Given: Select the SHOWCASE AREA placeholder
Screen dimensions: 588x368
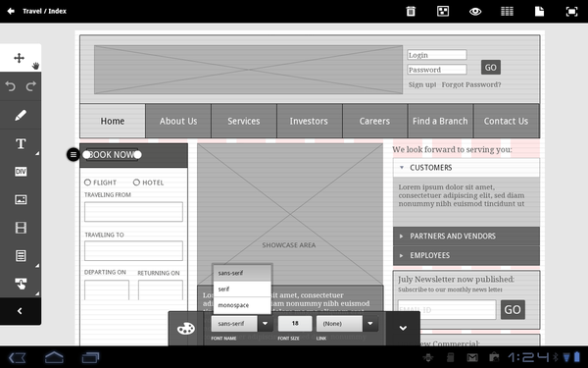Looking at the screenshot, I should click(290, 214).
